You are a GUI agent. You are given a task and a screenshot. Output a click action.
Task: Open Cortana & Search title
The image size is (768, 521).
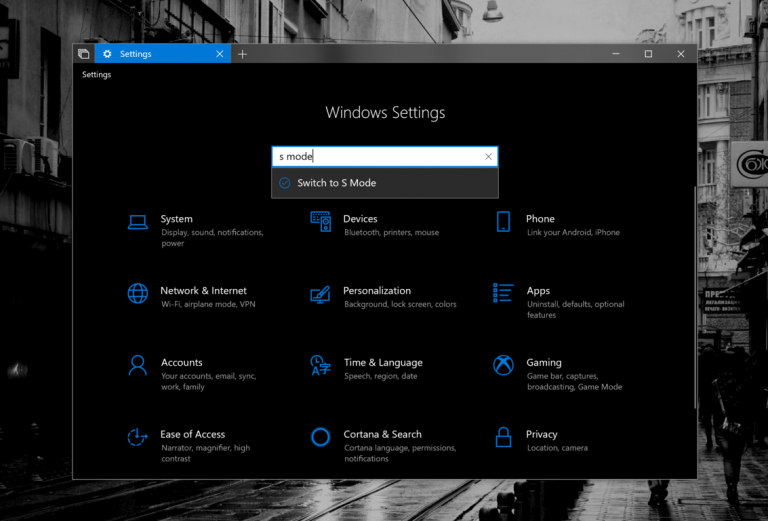[382, 434]
